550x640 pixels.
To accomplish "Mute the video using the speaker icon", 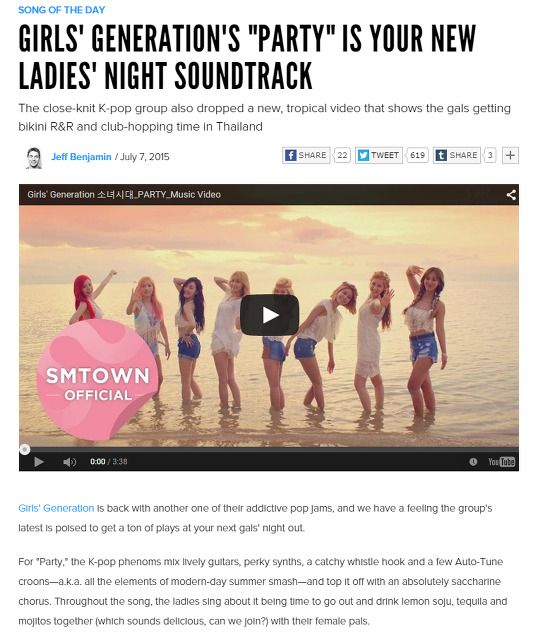I will tap(69, 462).
